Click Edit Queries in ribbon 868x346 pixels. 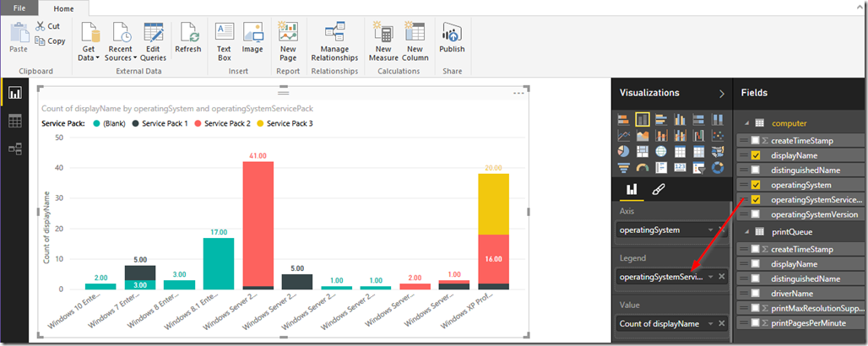pos(153,42)
